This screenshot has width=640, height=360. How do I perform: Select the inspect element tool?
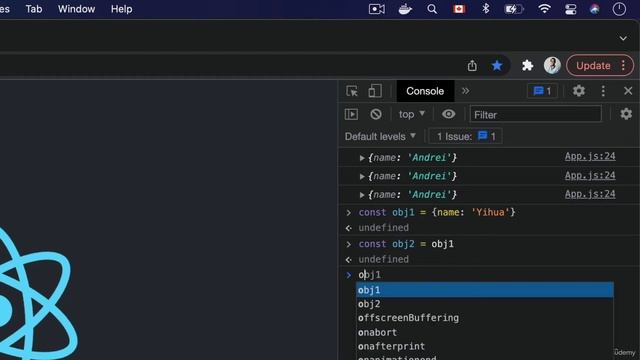point(352,91)
